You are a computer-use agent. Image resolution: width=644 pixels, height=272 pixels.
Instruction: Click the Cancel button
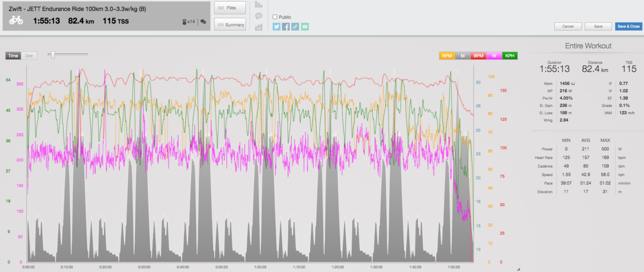pos(568,26)
